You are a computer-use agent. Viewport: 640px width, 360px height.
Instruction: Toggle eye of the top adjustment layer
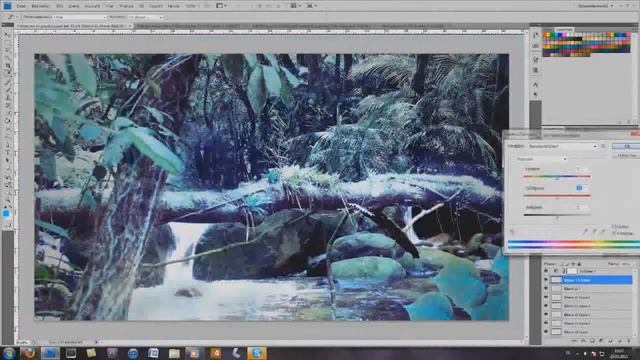[546, 271]
